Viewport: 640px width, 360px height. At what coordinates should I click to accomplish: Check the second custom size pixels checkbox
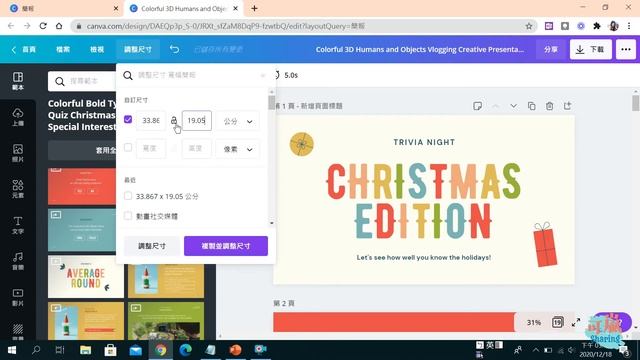[128, 147]
